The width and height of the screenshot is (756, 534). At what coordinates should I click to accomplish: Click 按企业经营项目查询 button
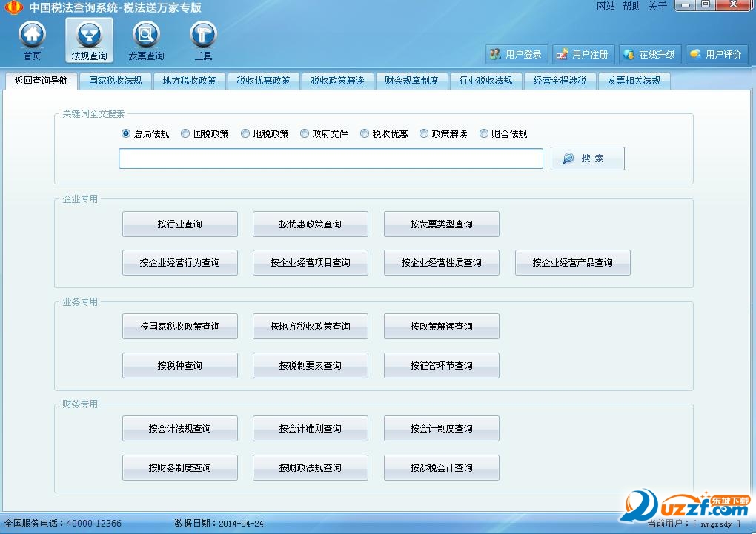(311, 263)
